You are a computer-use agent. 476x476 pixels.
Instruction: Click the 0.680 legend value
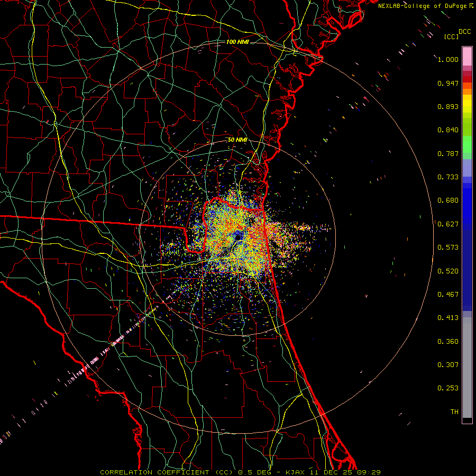coord(448,200)
